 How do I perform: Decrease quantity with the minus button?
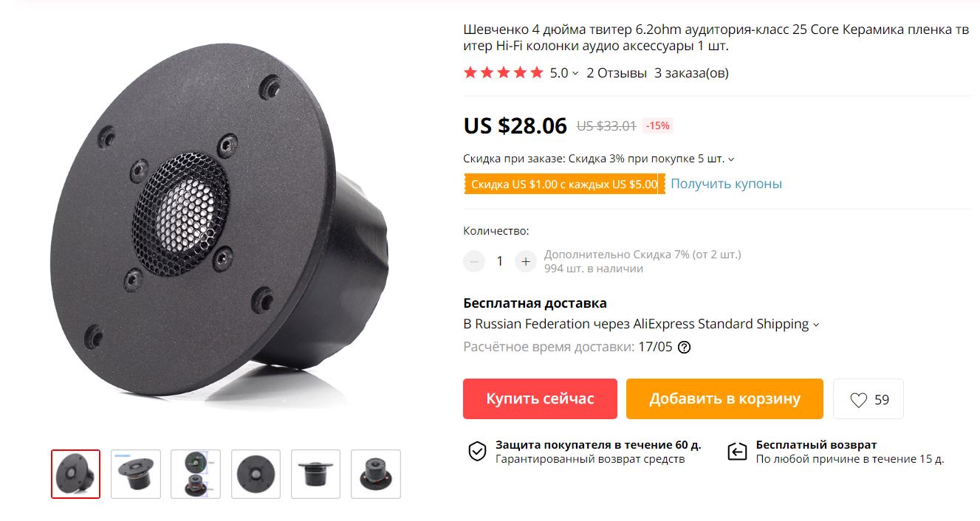click(474, 261)
